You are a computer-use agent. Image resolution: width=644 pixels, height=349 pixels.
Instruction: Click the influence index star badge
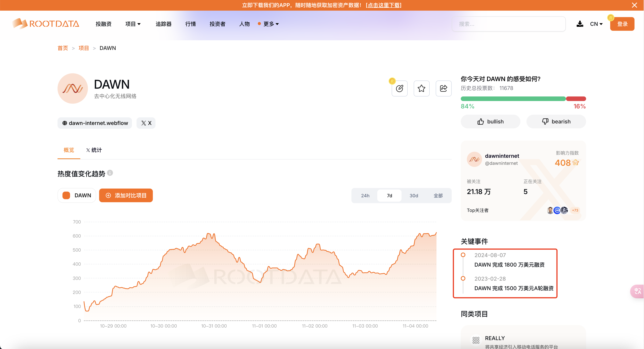(x=576, y=163)
